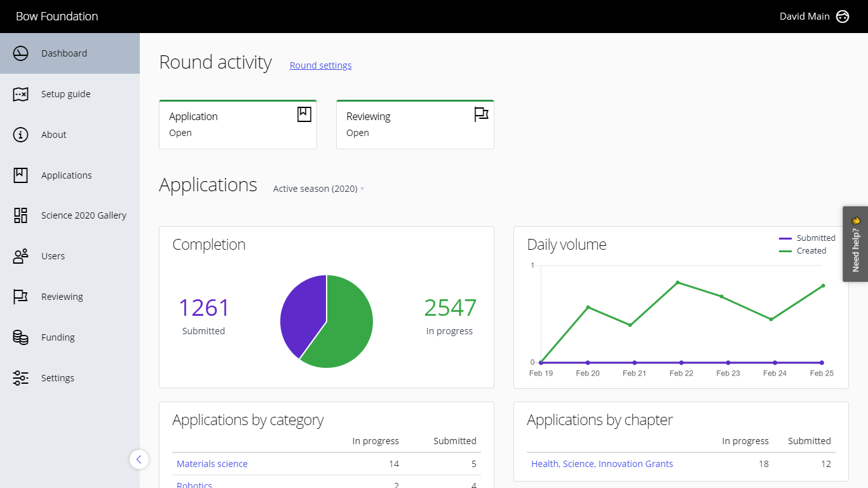Open the Need help? side tab
Image resolution: width=868 pixels, height=488 pixels.
(855, 243)
